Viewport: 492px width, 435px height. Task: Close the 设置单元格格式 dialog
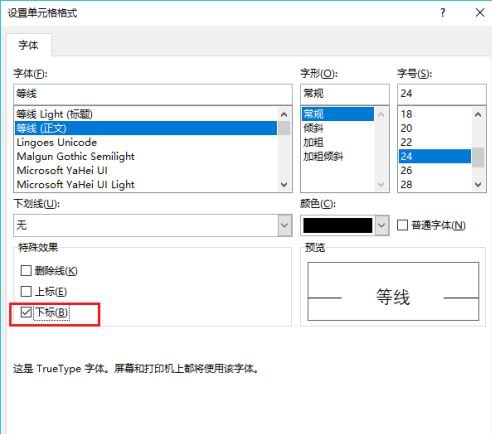pos(480,13)
